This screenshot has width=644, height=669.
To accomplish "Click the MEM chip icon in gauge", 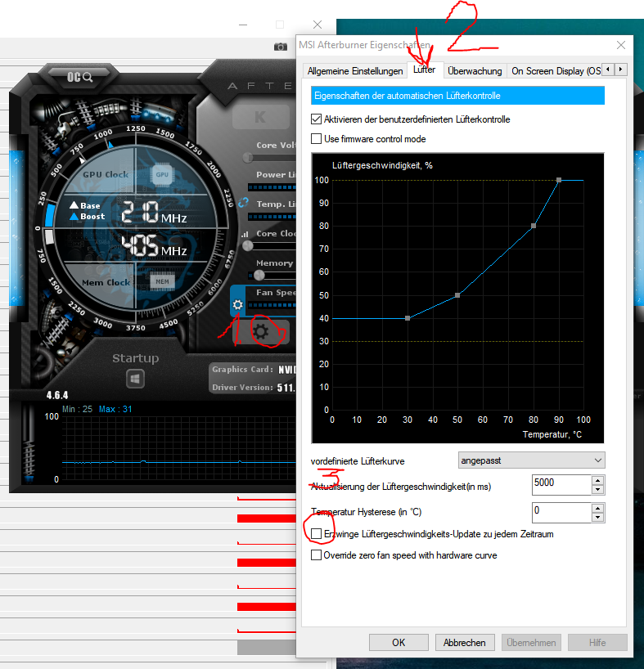I will 162,281.
